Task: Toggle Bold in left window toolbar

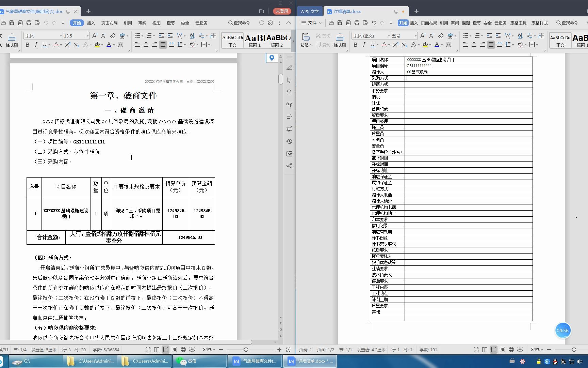Action: pyautogui.click(x=28, y=45)
